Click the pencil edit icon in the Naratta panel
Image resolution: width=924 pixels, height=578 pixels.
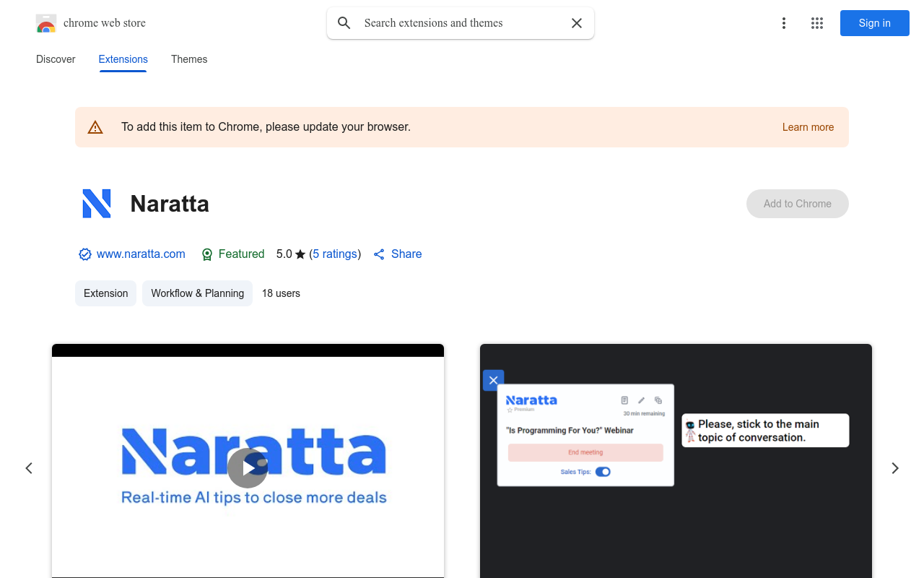pos(641,400)
